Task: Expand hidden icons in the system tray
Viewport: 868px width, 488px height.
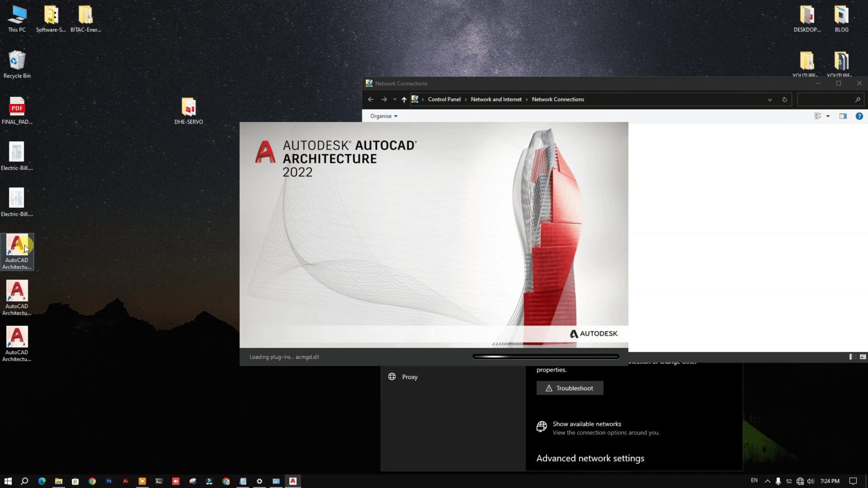Action: pos(767,481)
